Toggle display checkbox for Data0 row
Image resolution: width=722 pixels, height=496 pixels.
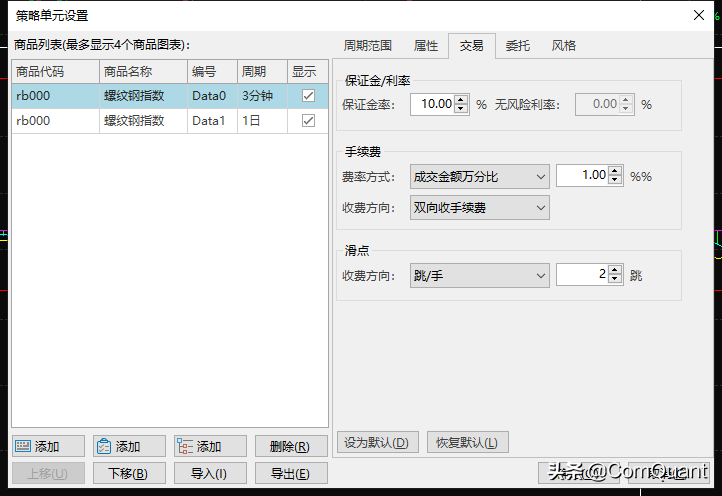coord(308,96)
